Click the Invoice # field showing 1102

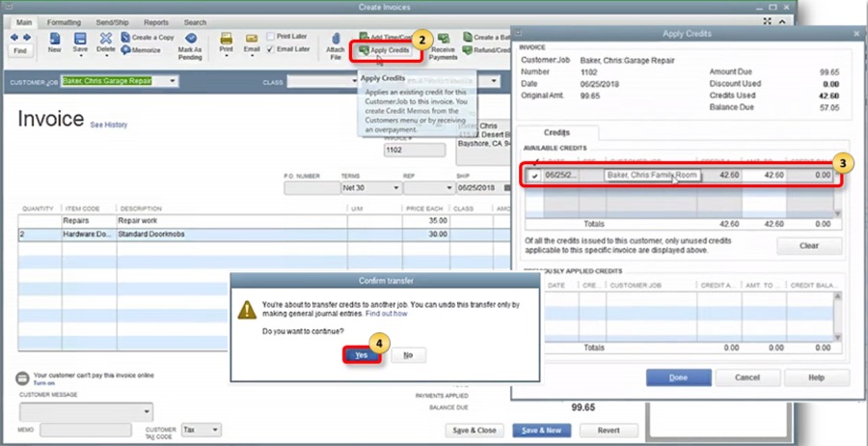pos(414,151)
